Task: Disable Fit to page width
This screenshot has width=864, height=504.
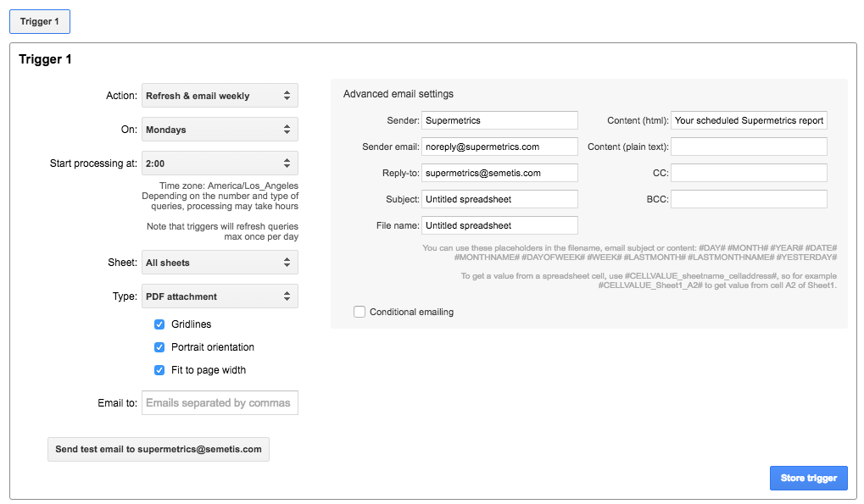Action: [159, 370]
